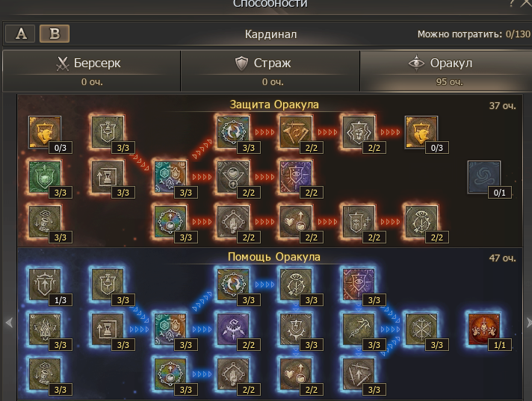Select the crossed swords skill in bottom row
The width and height of the screenshot is (532, 401).
pos(359,374)
